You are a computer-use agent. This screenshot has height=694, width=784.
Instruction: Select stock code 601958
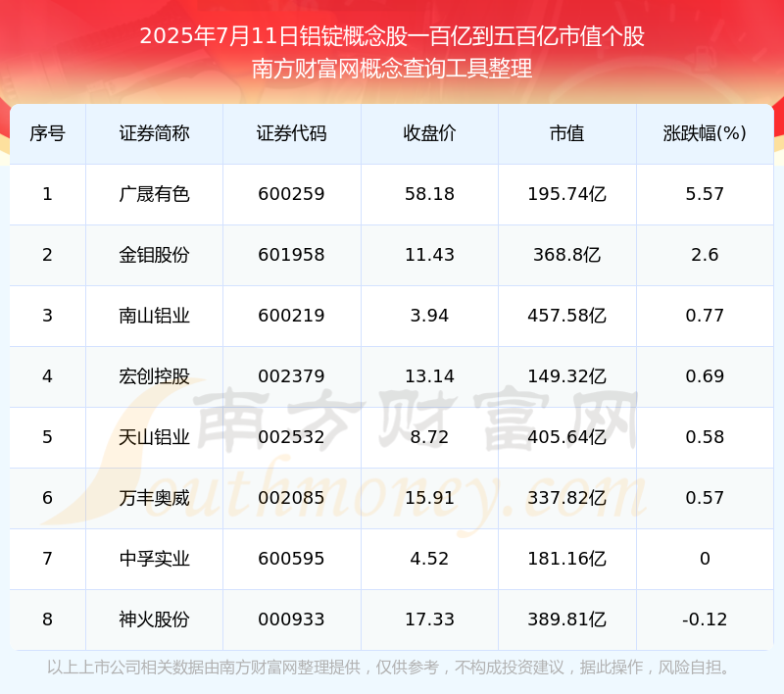291,255
